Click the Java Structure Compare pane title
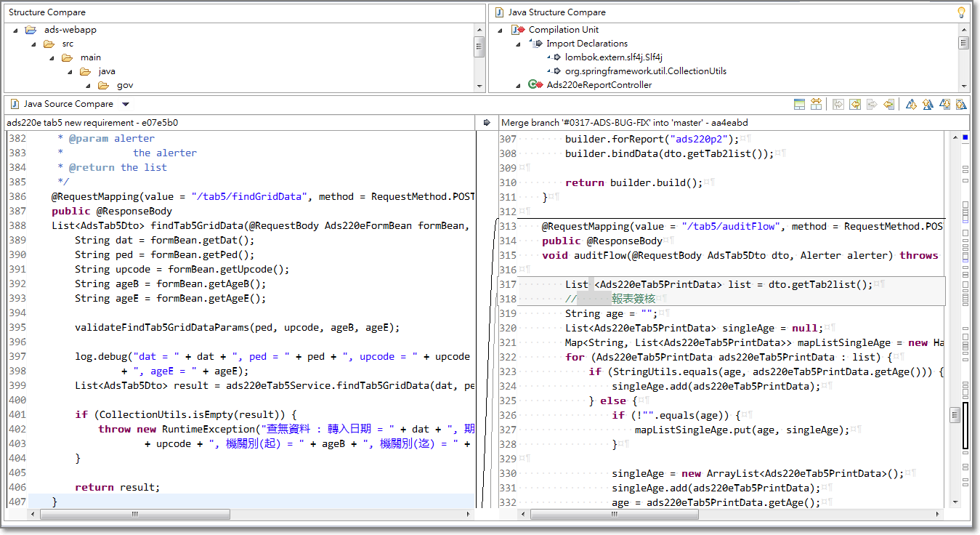The height and width of the screenshot is (535, 980). coord(556,12)
